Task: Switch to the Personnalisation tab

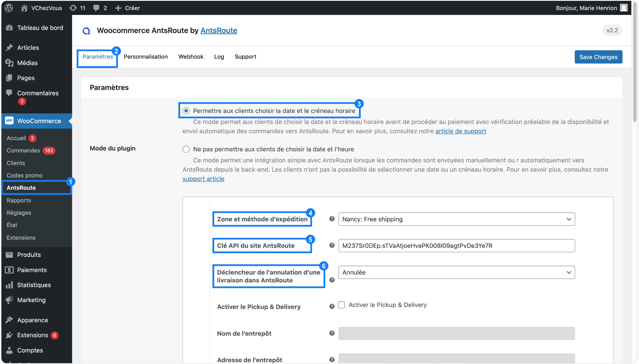Action: coord(146,57)
